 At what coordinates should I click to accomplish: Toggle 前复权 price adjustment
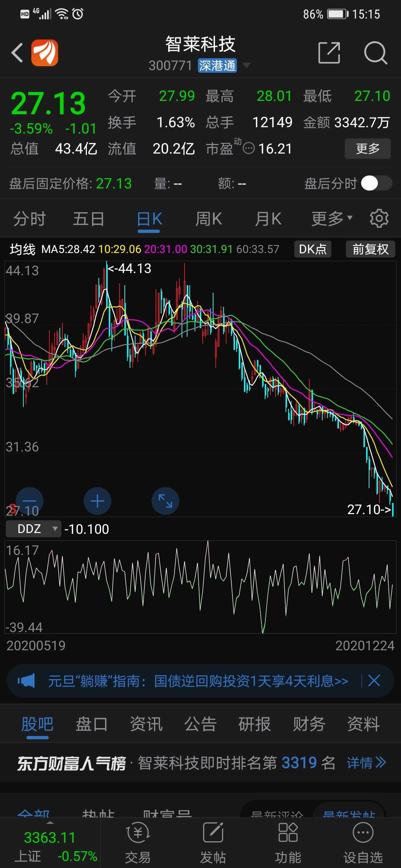pyautogui.click(x=370, y=249)
